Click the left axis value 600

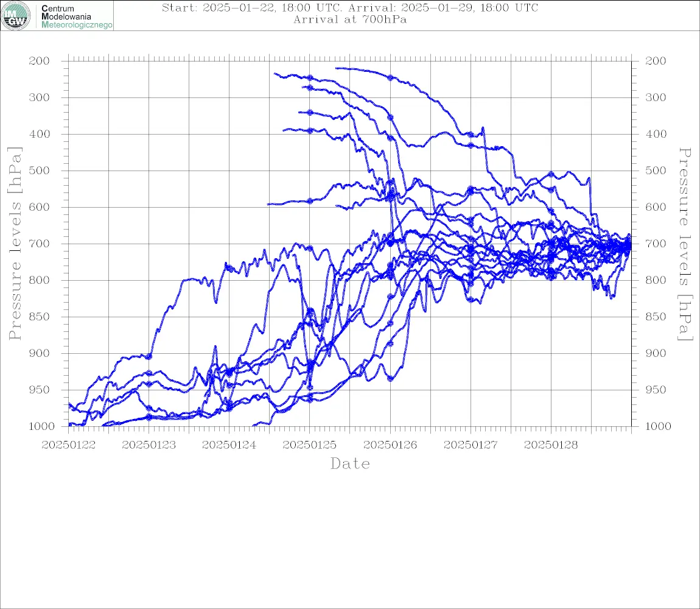pos(40,207)
